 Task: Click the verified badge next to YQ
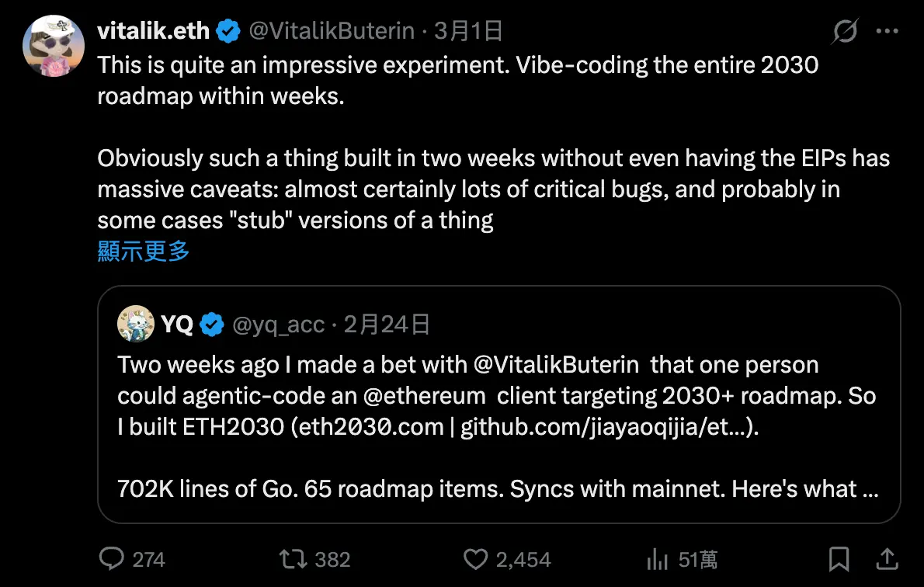point(212,324)
